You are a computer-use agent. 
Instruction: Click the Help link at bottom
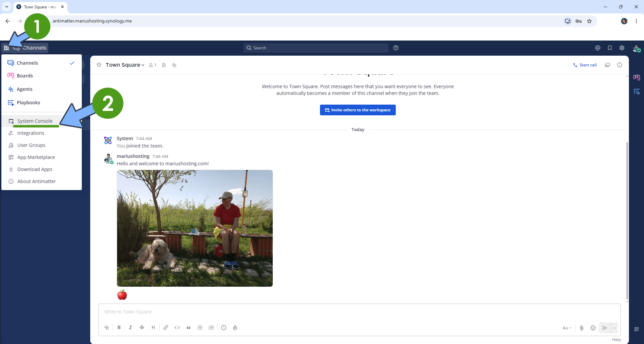pyautogui.click(x=616, y=340)
